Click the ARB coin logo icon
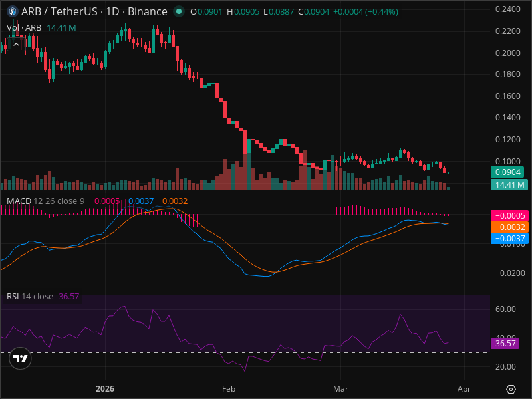The height and width of the screenshot is (399, 532). (x=13, y=11)
